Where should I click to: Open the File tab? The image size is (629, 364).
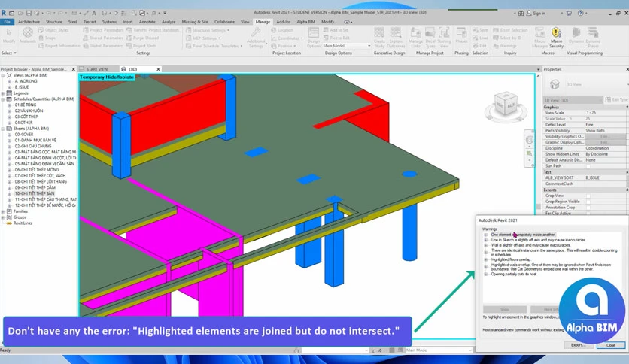point(8,22)
